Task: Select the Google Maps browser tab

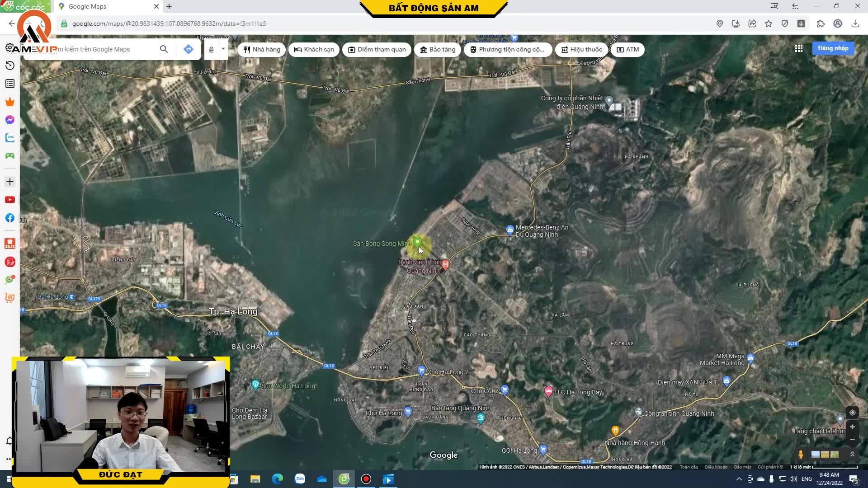Action: pyautogui.click(x=108, y=6)
